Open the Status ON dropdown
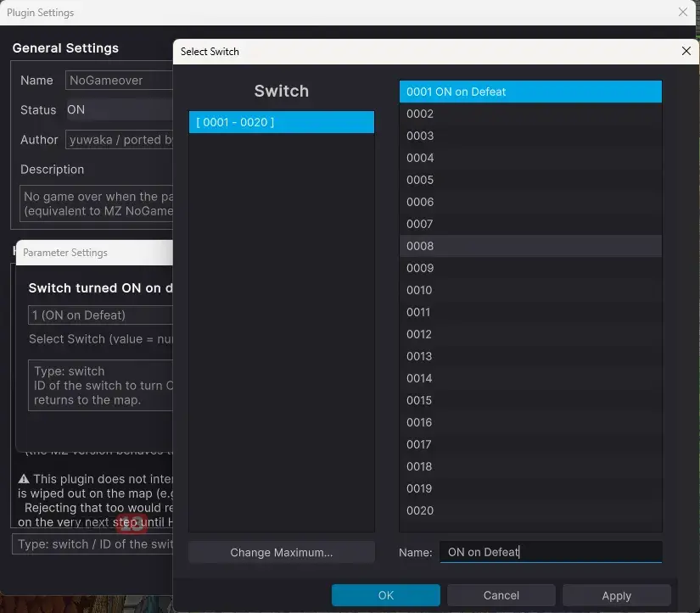The height and width of the screenshot is (613, 700). pyautogui.click(x=119, y=109)
